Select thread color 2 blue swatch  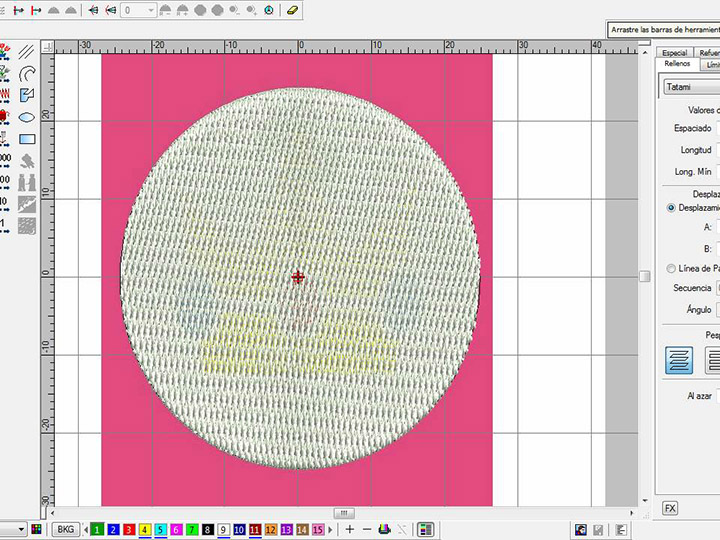coord(113,529)
